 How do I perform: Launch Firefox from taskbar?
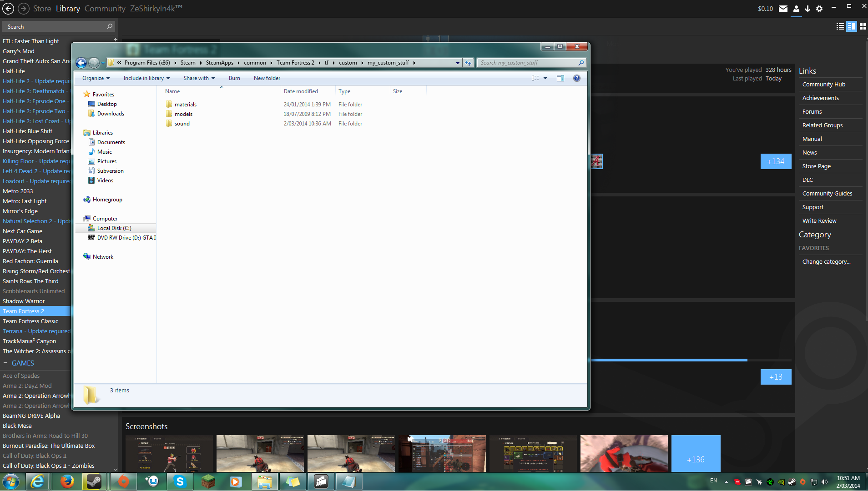67,481
